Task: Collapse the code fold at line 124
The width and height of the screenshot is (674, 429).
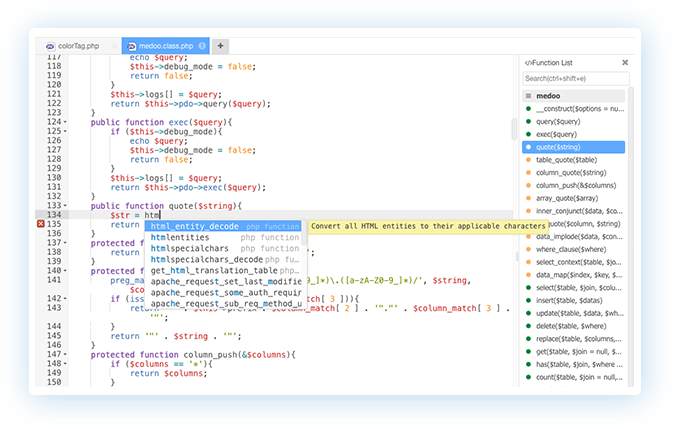Action: (x=65, y=122)
